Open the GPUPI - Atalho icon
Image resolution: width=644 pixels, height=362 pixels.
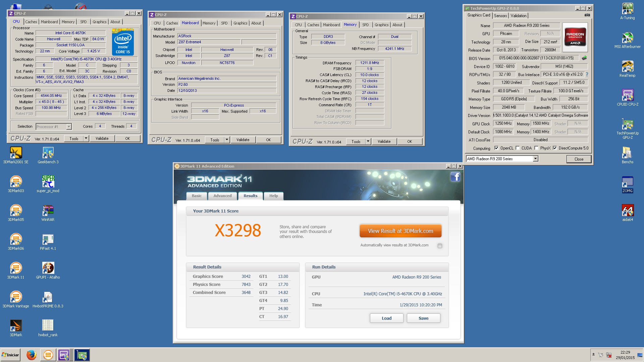(48, 270)
